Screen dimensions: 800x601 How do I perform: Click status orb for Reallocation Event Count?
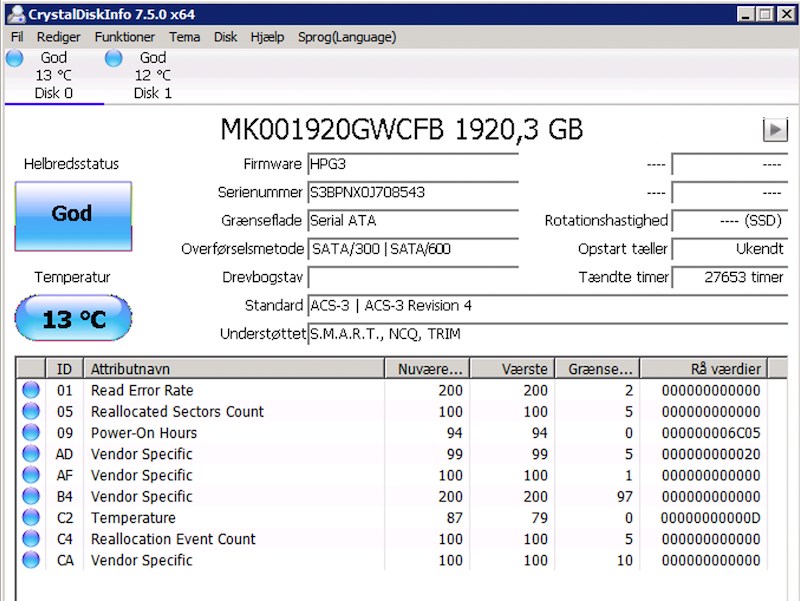31,539
